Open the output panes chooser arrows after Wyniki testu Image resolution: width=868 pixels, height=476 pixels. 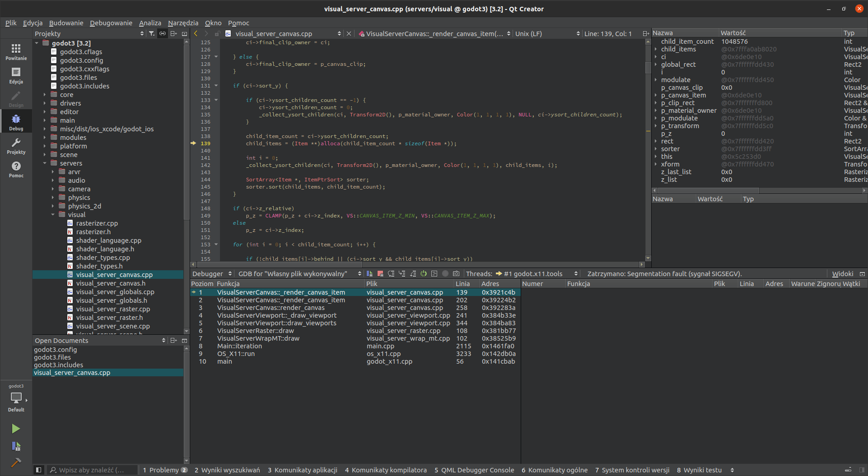click(732, 470)
